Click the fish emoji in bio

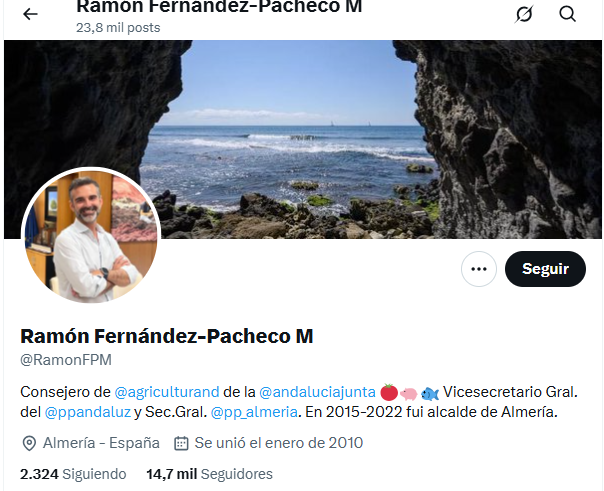pos(430,394)
